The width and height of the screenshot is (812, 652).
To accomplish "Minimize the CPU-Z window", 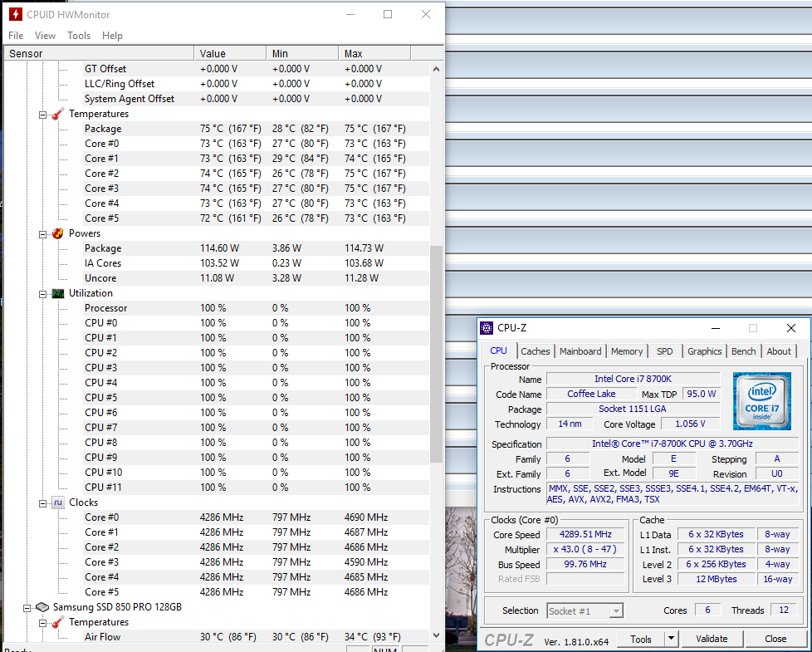I will click(716, 328).
